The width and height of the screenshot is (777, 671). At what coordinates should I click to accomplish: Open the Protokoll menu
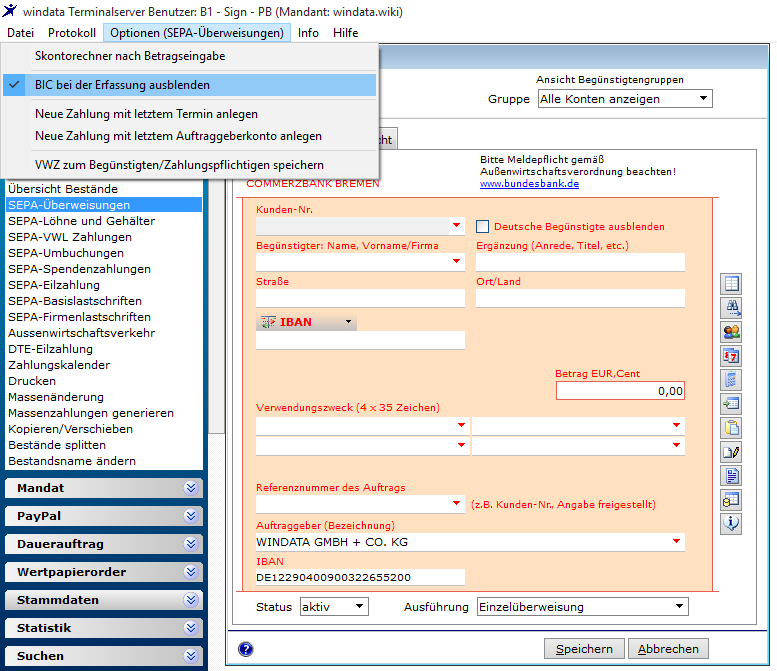pyautogui.click(x=72, y=33)
